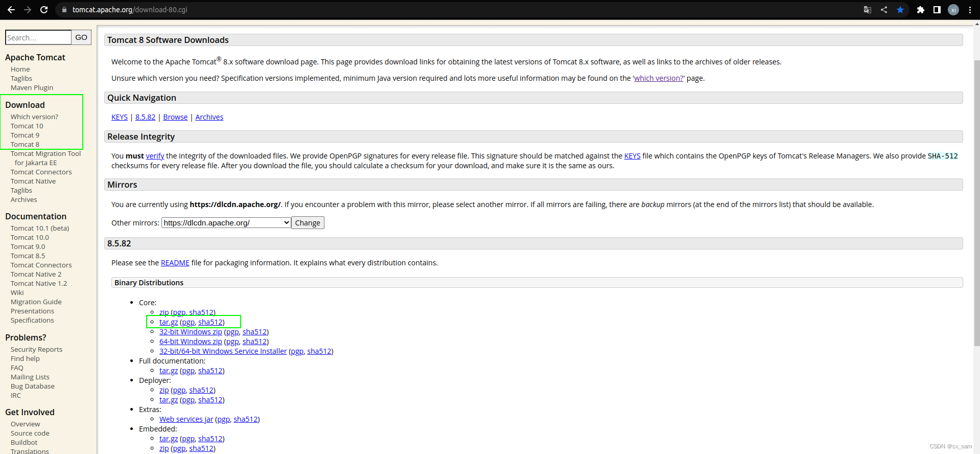The height and width of the screenshot is (454, 980).
Task: Click the verify link in Release Integrity
Action: [155, 156]
